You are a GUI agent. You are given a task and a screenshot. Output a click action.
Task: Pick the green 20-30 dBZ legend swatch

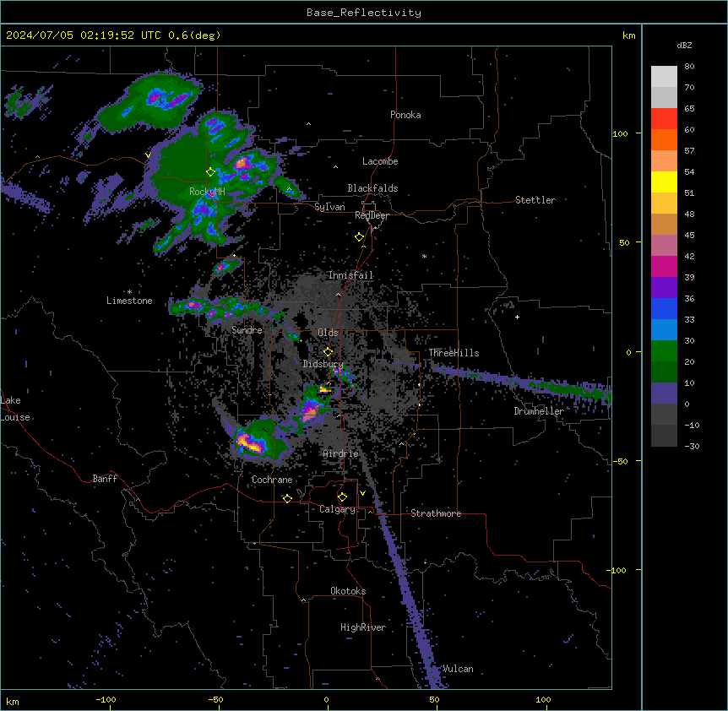click(x=664, y=351)
